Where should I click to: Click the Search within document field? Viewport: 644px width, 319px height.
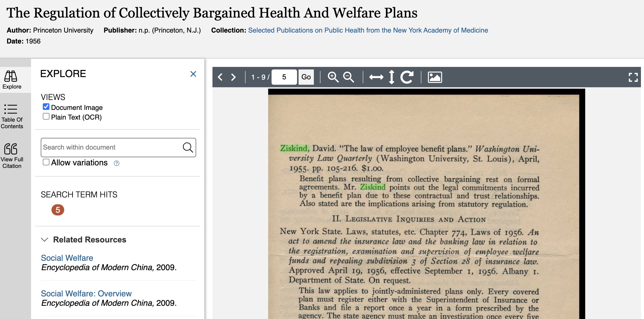111,147
